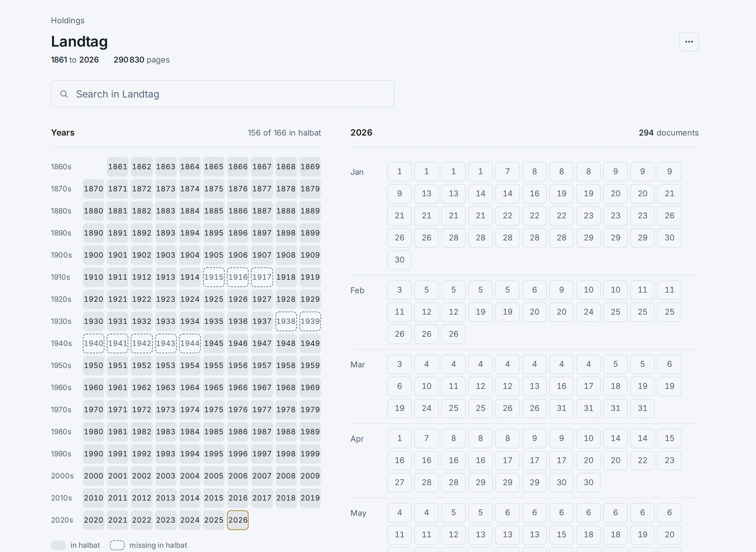The height and width of the screenshot is (552, 756).
Task: Open April document dated 27
Action: pos(399,482)
